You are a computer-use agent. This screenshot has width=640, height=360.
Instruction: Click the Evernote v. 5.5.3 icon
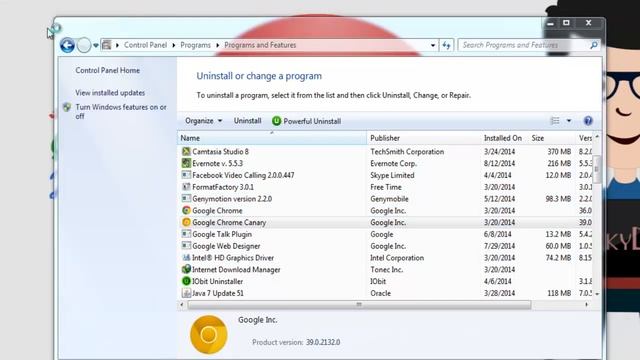tap(186, 163)
